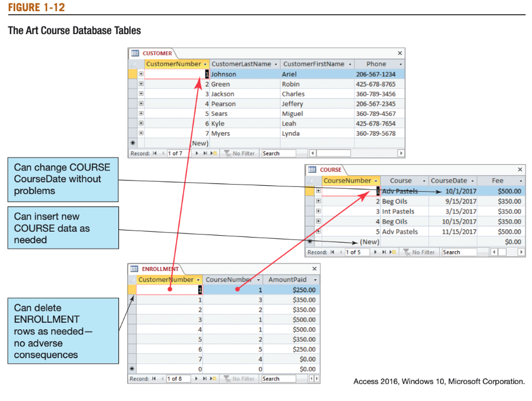This screenshot has height=401, width=532.
Task: Advance to the next record in ENROLLMENT
Action: coord(196,379)
